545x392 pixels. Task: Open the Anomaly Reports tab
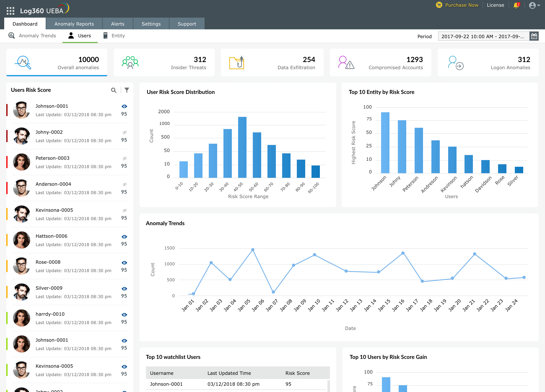(x=74, y=24)
